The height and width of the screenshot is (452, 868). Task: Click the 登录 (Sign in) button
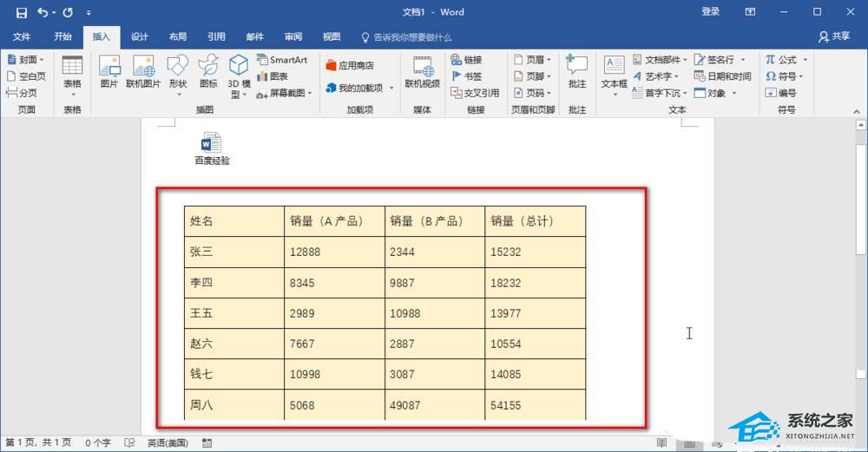click(x=710, y=12)
